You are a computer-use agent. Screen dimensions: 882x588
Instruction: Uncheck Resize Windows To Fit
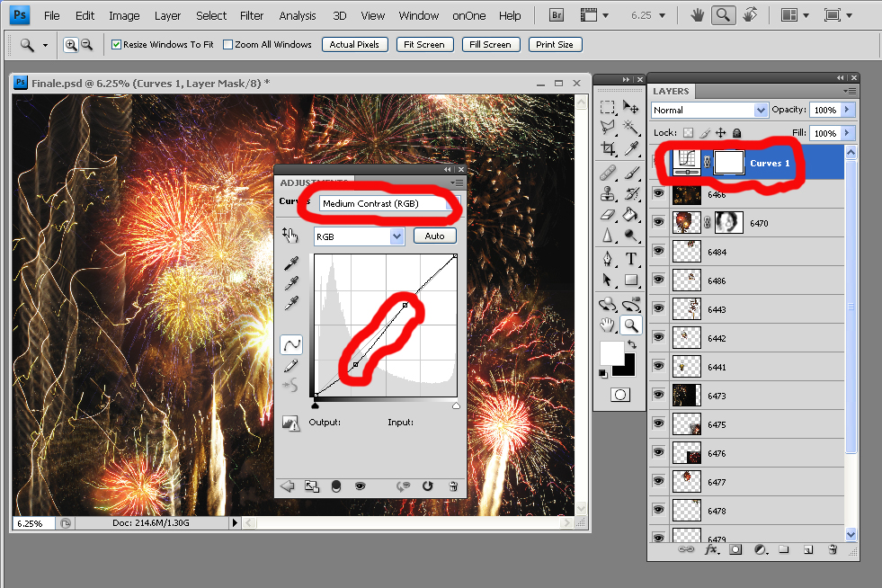pos(117,45)
